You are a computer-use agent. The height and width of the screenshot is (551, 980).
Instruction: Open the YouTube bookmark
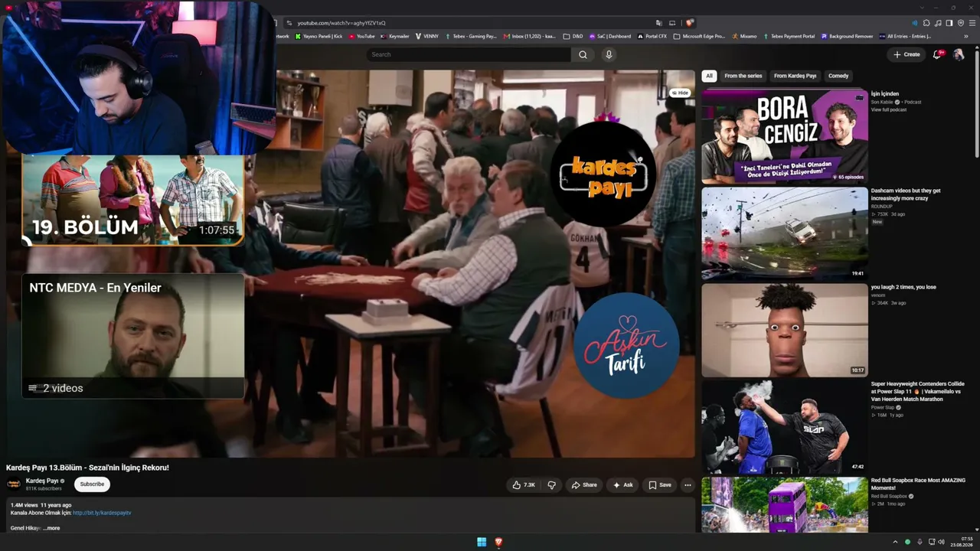pyautogui.click(x=362, y=36)
